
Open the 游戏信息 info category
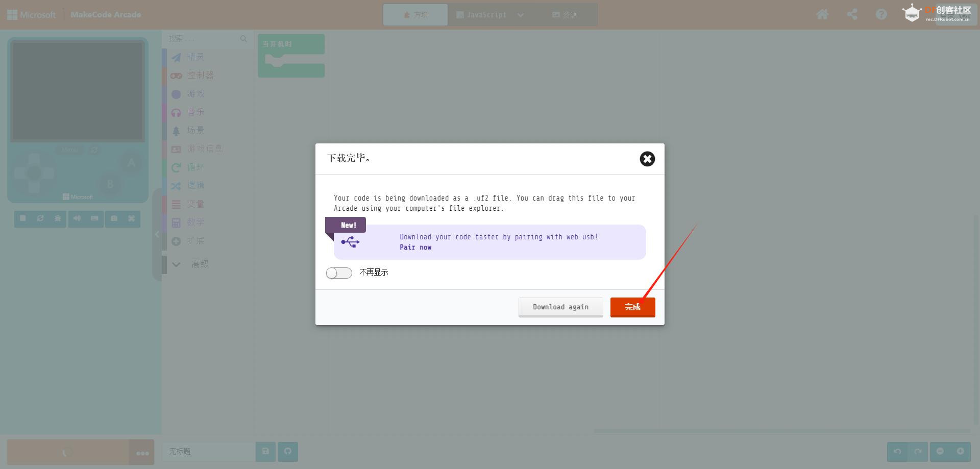(207, 149)
